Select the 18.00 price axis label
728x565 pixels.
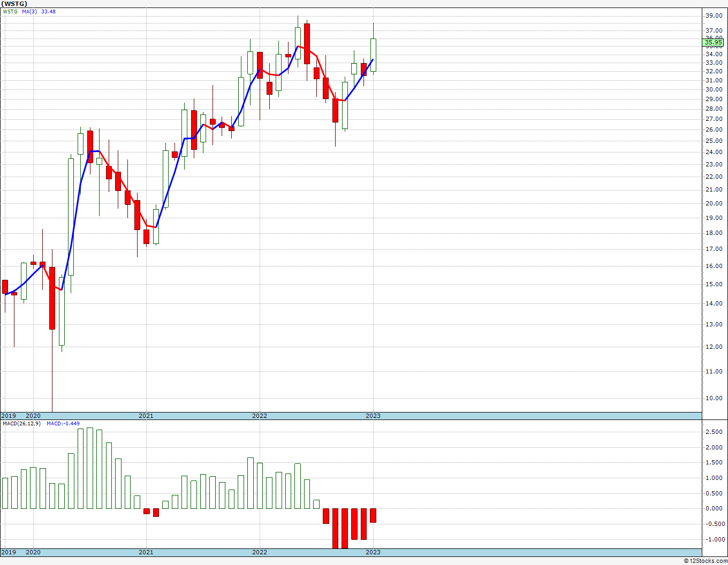pos(714,233)
